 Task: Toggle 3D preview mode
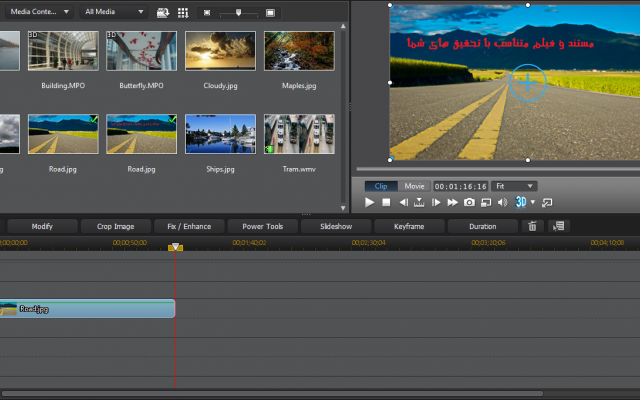520,202
